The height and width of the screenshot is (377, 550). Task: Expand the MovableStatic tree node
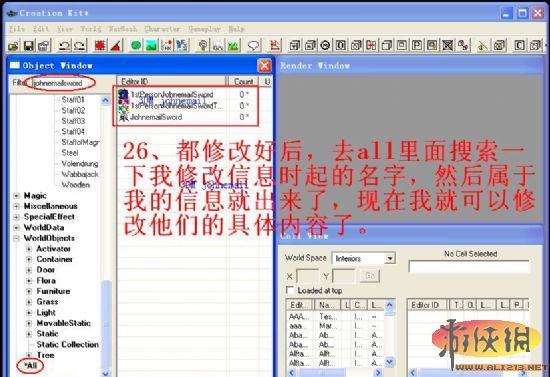[x=29, y=323]
